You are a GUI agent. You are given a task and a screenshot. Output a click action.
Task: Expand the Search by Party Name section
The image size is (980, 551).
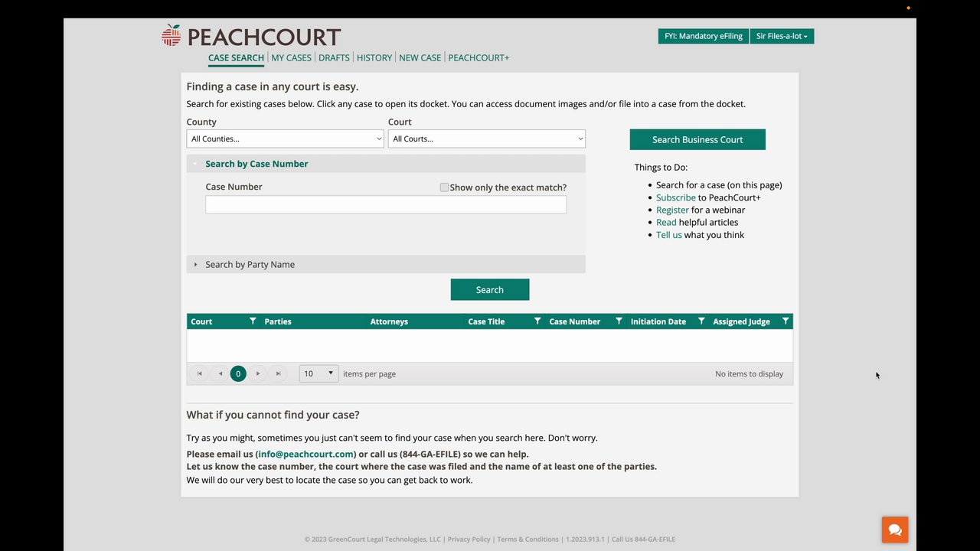(386, 264)
